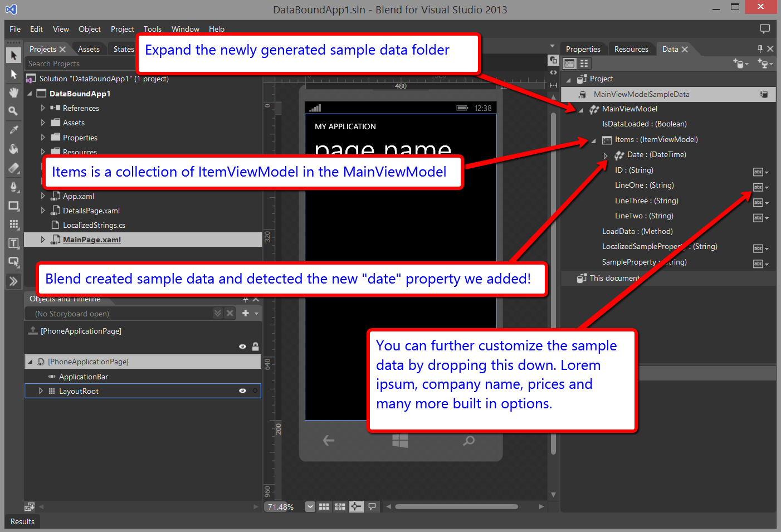Screen dimensions: 781x532
Task: Select the Rectangle shape tool
Action: (x=14, y=206)
